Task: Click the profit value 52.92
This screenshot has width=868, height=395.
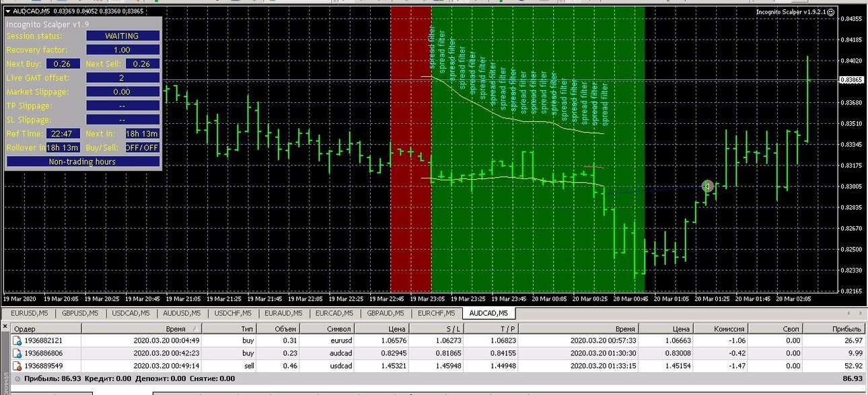Action: (x=853, y=366)
